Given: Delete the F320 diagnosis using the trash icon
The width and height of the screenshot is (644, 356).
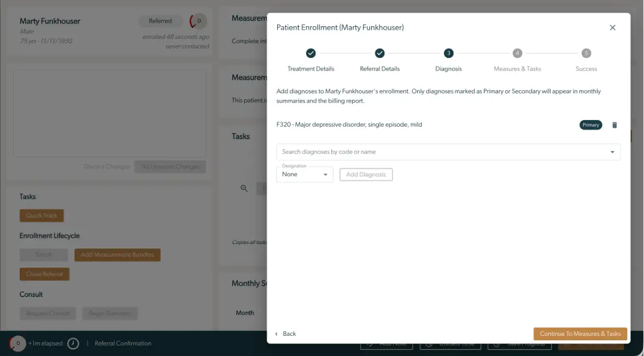Looking at the screenshot, I should (x=614, y=124).
